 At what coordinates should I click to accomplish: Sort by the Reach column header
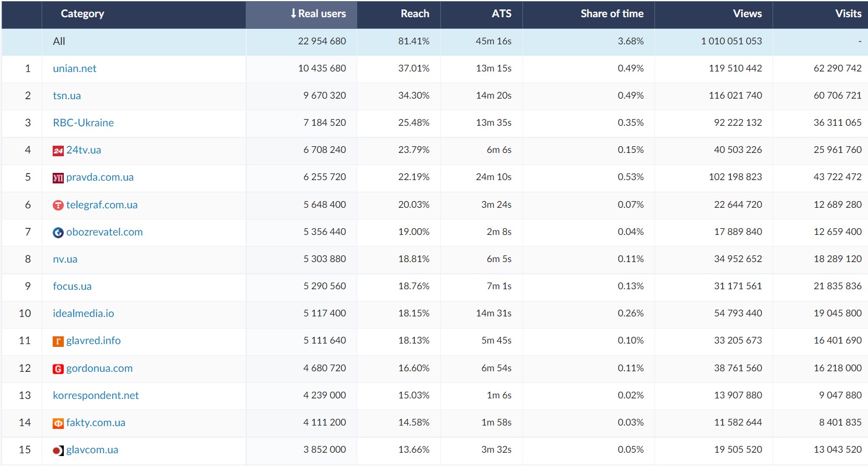pyautogui.click(x=414, y=14)
